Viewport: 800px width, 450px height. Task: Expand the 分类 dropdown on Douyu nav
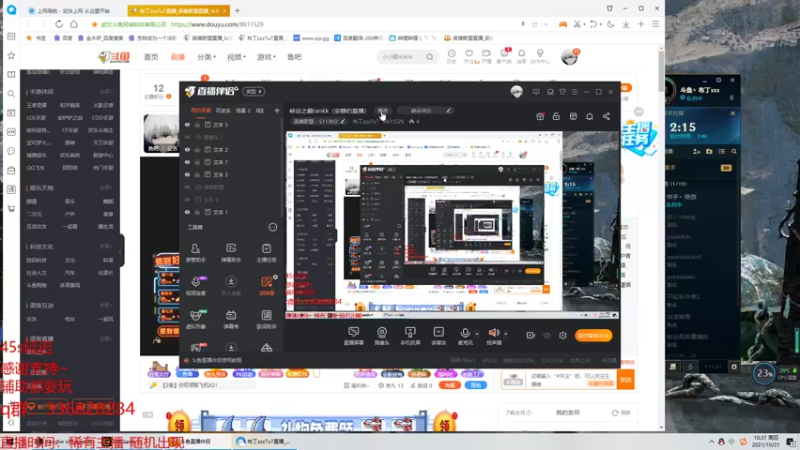[206, 57]
